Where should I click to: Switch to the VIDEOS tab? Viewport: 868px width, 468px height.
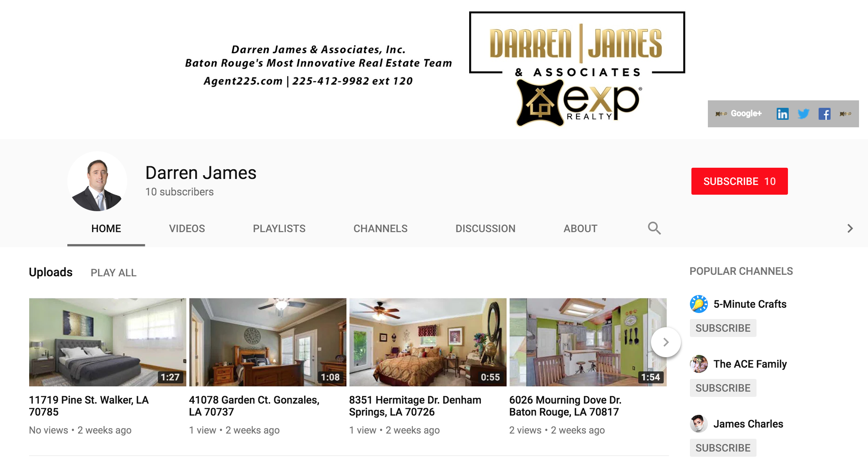tap(187, 228)
